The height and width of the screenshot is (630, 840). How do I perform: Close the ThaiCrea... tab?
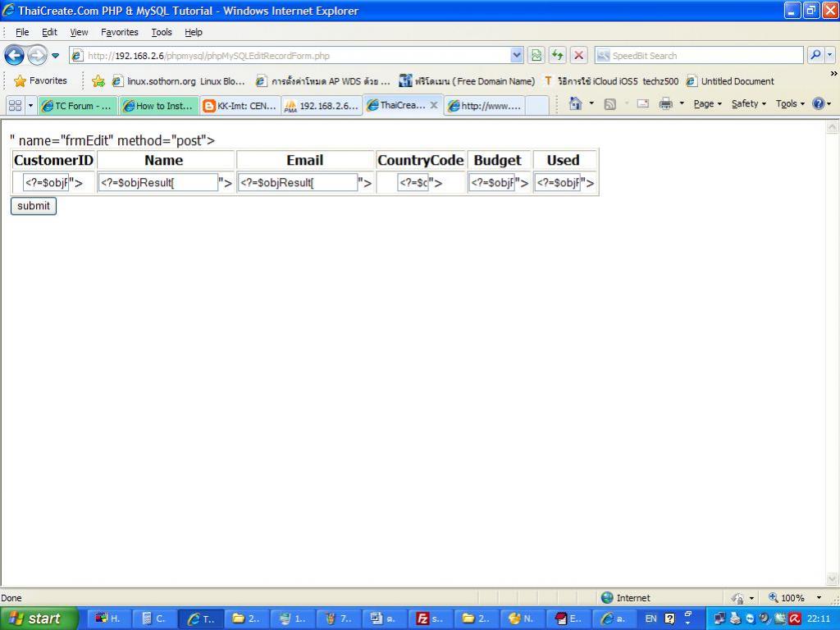pyautogui.click(x=434, y=105)
